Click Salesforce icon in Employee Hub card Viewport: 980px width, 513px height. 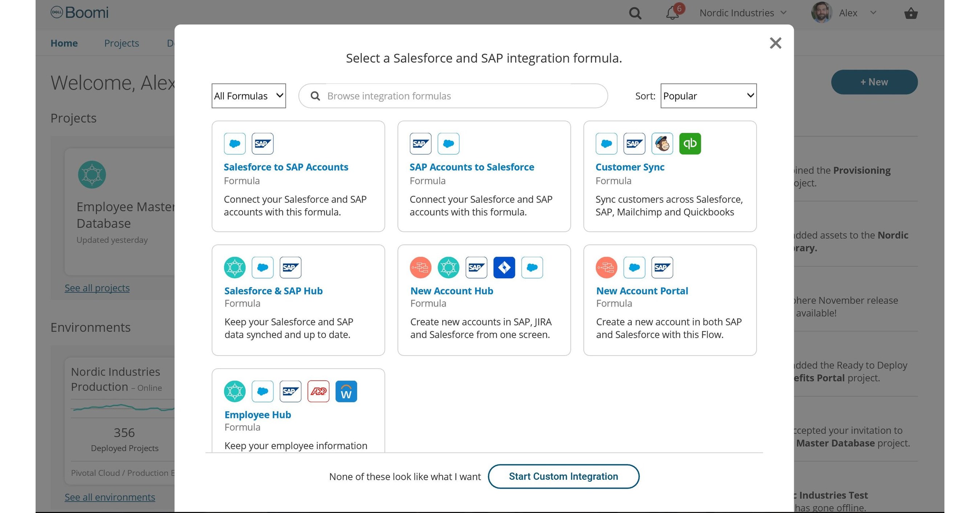(263, 391)
